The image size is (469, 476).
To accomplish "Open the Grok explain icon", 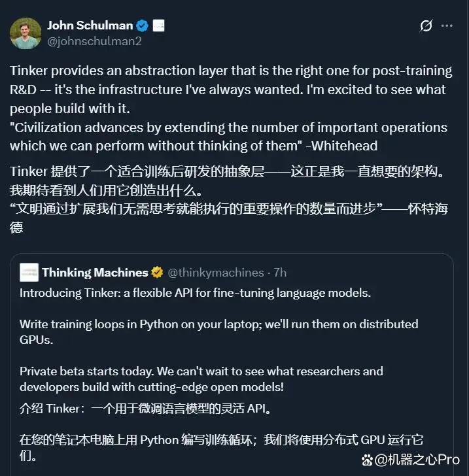I will pos(426,25).
